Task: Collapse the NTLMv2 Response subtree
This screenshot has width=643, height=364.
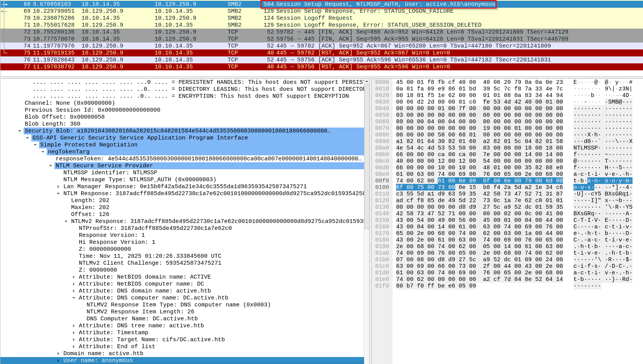Action: click(x=66, y=221)
